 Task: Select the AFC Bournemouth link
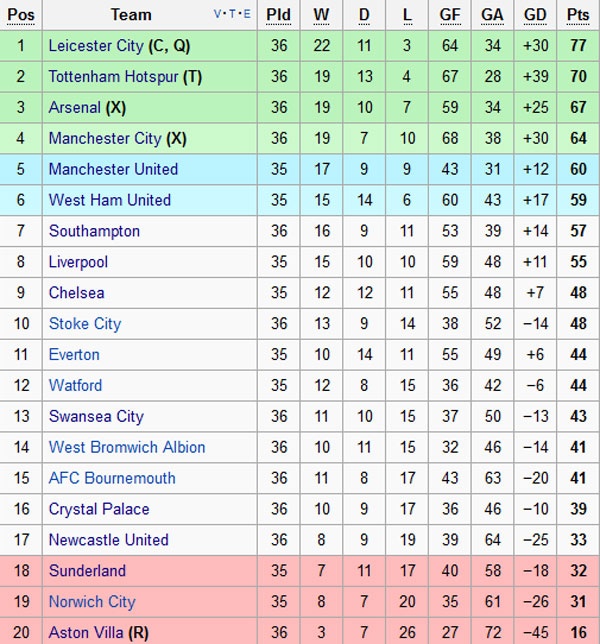112,478
